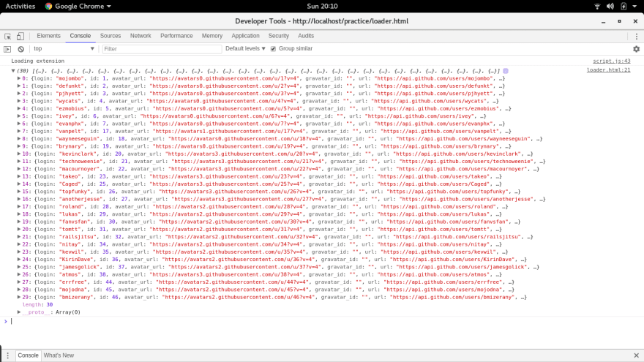Click the array info badge icon
The height and width of the screenshot is (362, 644).
coord(506,71)
